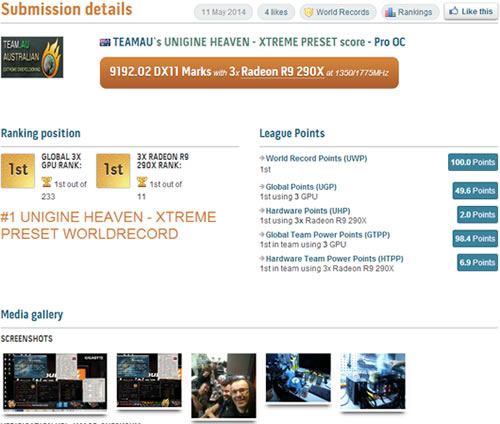
Task: Click the shield icon beside World Records
Action: (x=309, y=12)
